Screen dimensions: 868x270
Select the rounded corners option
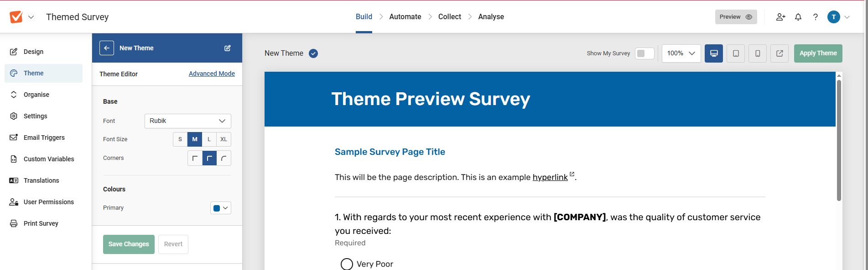click(x=223, y=158)
